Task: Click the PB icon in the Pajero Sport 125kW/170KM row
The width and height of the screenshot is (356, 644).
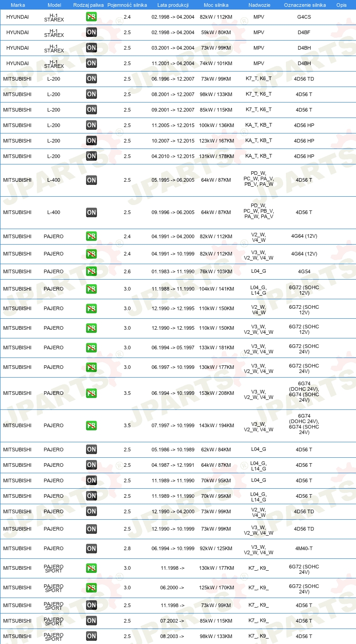Action: pyautogui.click(x=92, y=588)
